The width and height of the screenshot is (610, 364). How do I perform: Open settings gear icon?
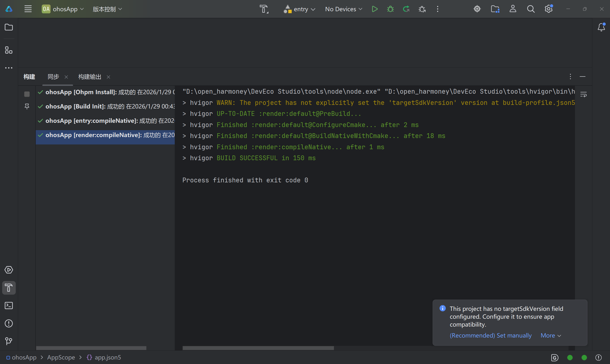pyautogui.click(x=548, y=9)
